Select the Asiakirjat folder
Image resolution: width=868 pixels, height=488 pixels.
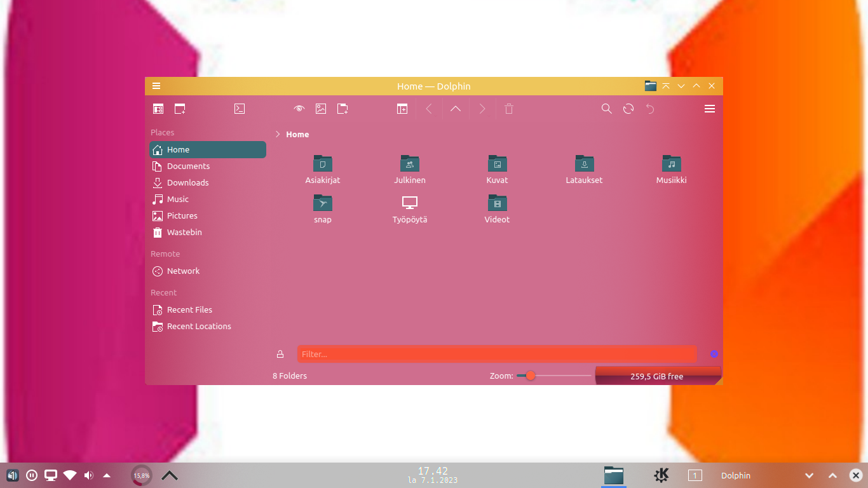point(323,170)
